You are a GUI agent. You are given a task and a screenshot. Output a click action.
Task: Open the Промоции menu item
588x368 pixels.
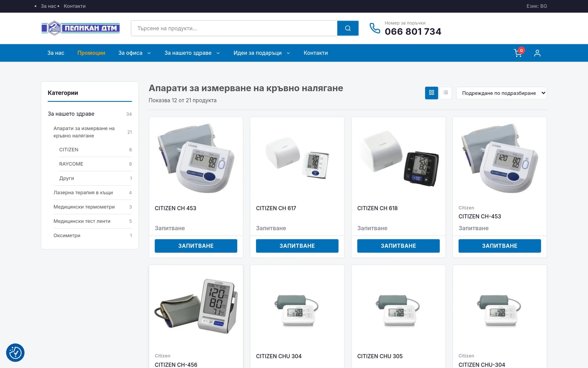(x=91, y=53)
